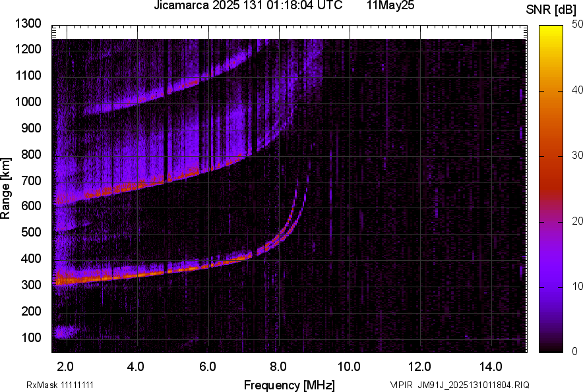This screenshot has height=392, width=583.
Task: Click the '40' colorbar tick label
Action: coord(577,90)
